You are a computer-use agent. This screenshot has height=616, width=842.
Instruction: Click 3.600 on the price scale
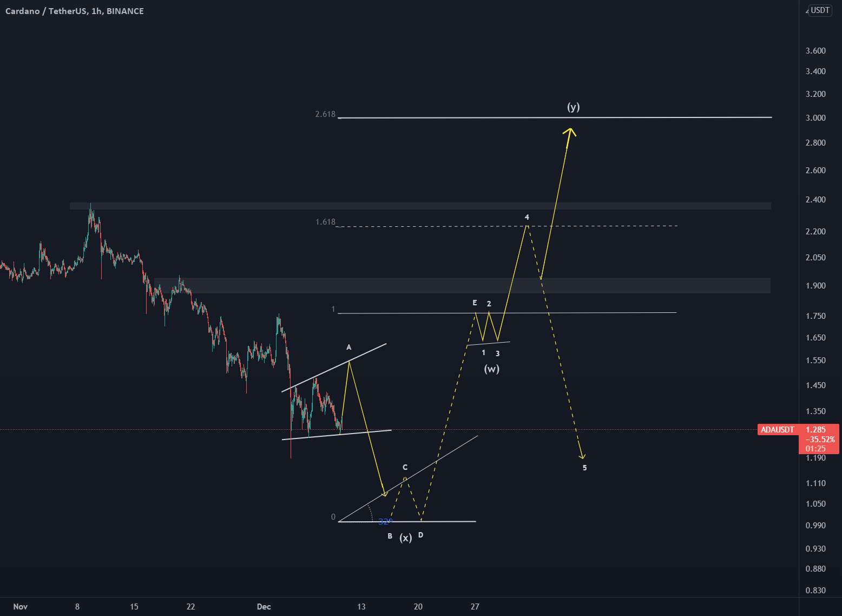coord(815,51)
